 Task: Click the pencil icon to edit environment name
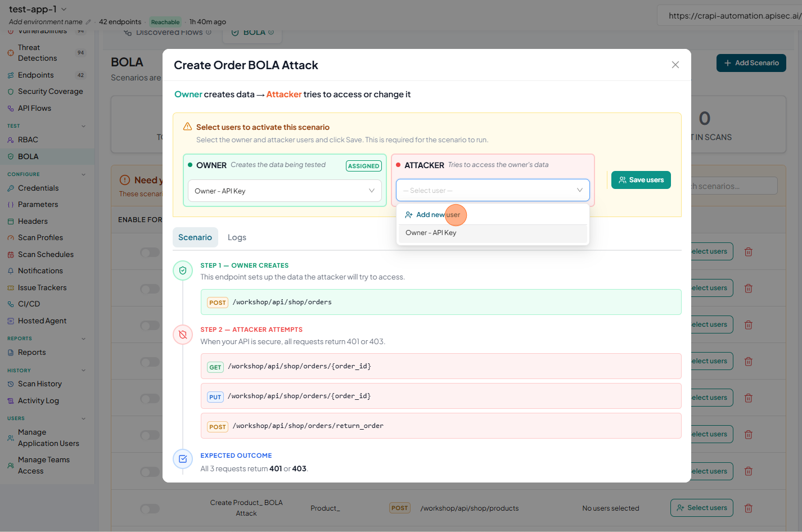[88, 22]
